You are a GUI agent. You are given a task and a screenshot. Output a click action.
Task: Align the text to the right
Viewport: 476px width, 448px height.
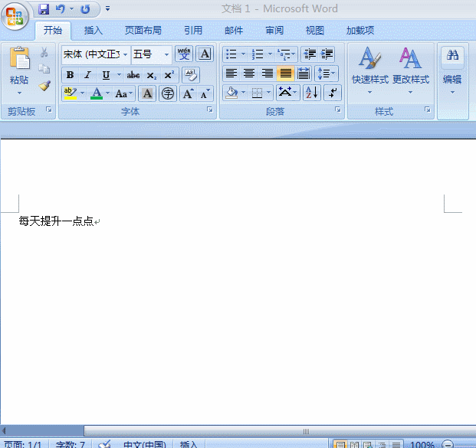[268, 74]
